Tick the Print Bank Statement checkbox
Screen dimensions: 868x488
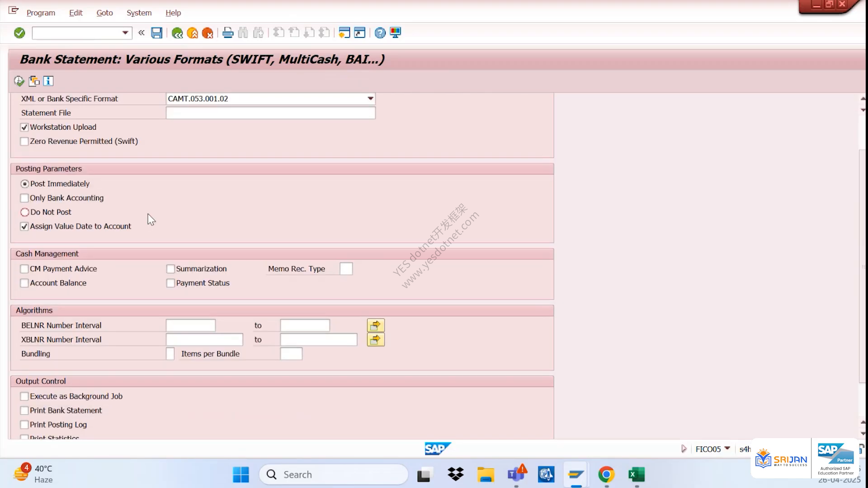[x=24, y=411]
